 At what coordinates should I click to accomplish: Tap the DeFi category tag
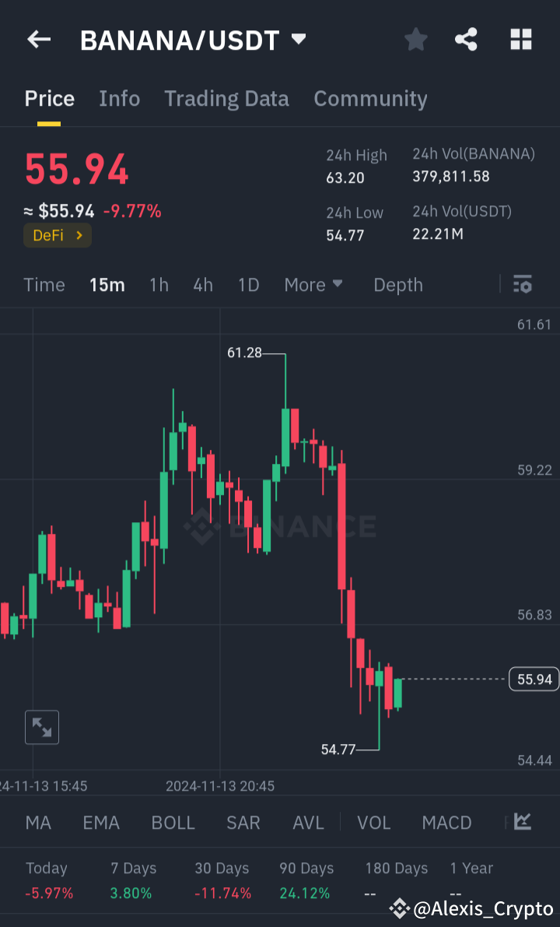point(57,235)
